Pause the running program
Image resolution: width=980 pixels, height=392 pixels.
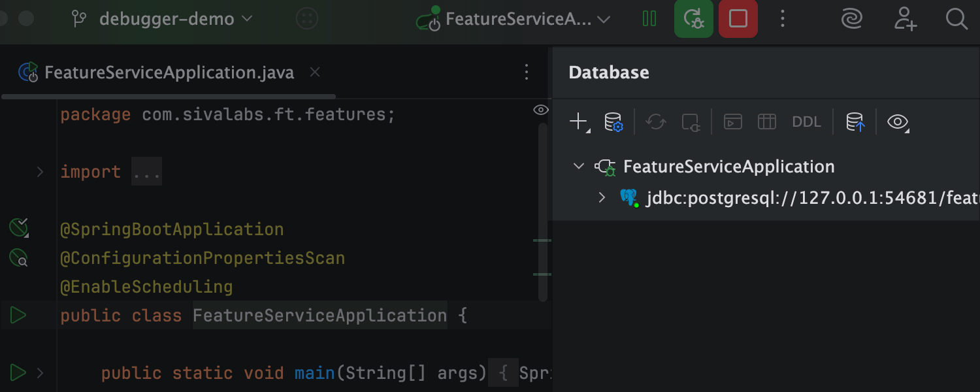[649, 19]
